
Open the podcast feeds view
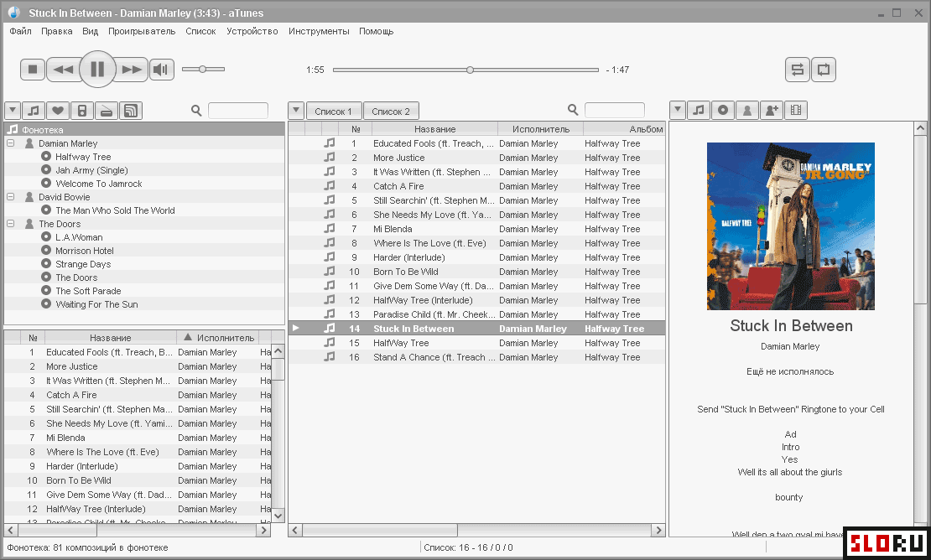point(131,111)
